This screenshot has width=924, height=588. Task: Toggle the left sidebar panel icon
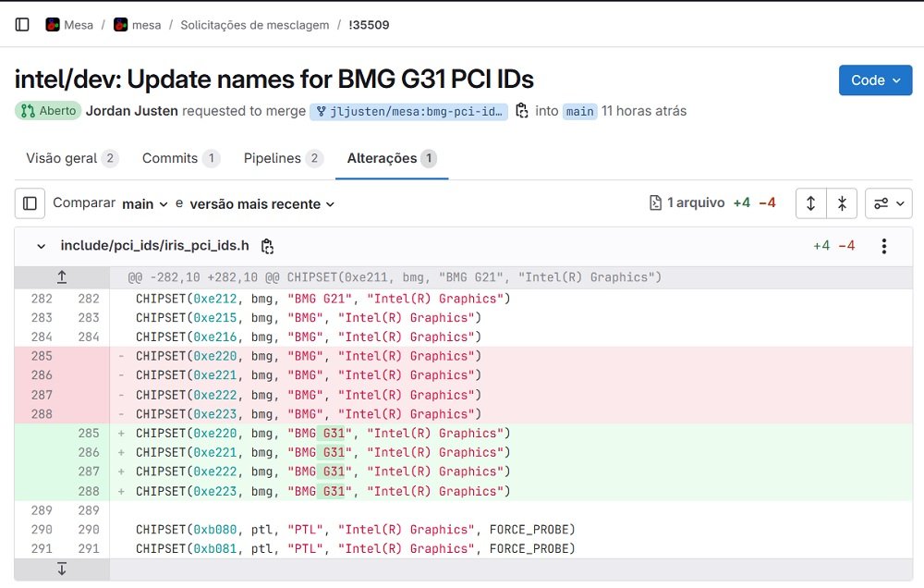[x=22, y=25]
